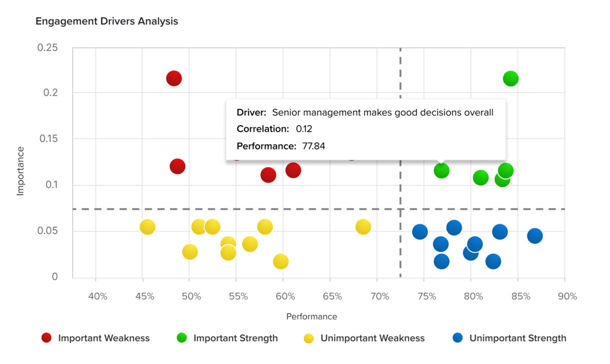The width and height of the screenshot is (610, 364).
Task: Hide the Important Weakness series via its label
Action: (x=104, y=338)
